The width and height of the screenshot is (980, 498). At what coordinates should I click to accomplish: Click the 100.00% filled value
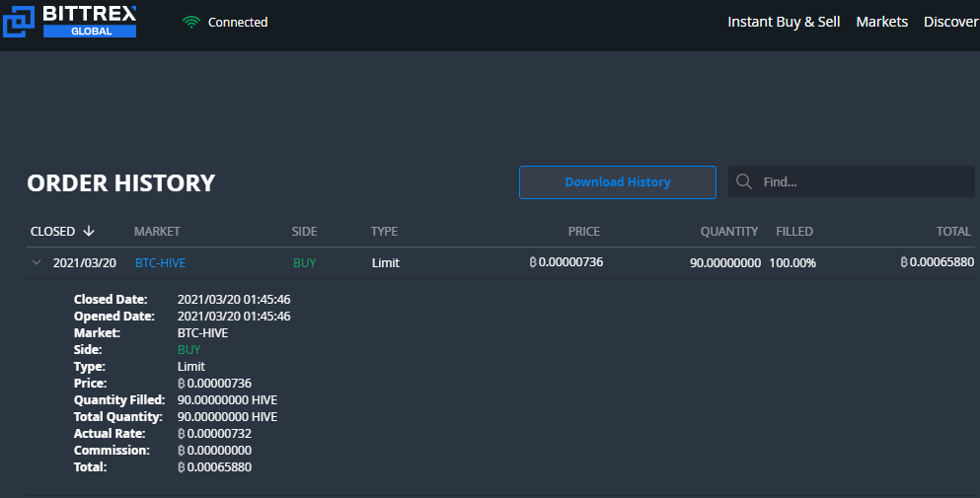coord(792,263)
